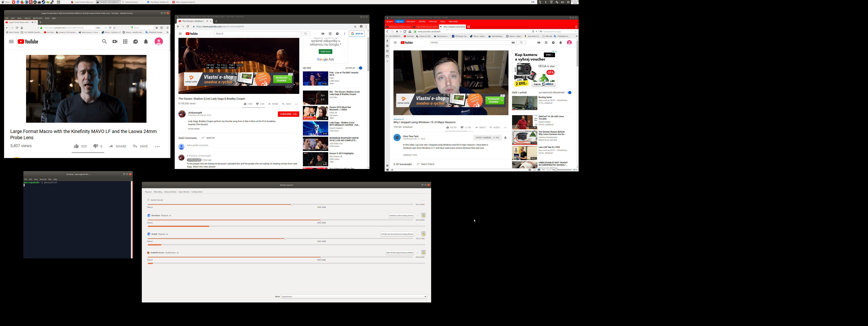
Task: Open YouTube notifications bell in Firefox
Action: tap(146, 42)
